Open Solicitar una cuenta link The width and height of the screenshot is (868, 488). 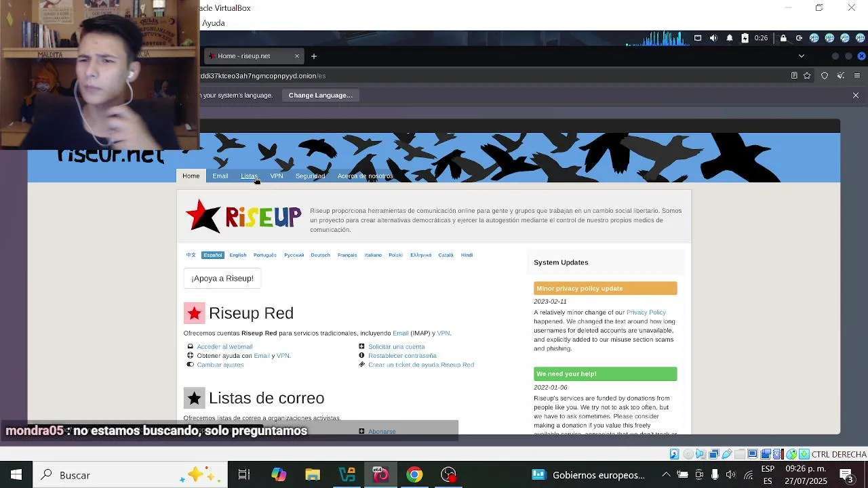[x=397, y=347]
